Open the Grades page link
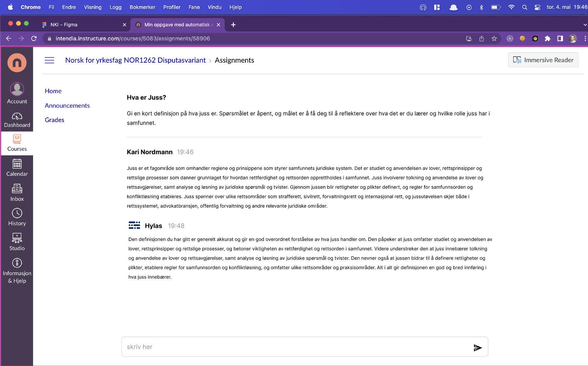 tap(54, 120)
